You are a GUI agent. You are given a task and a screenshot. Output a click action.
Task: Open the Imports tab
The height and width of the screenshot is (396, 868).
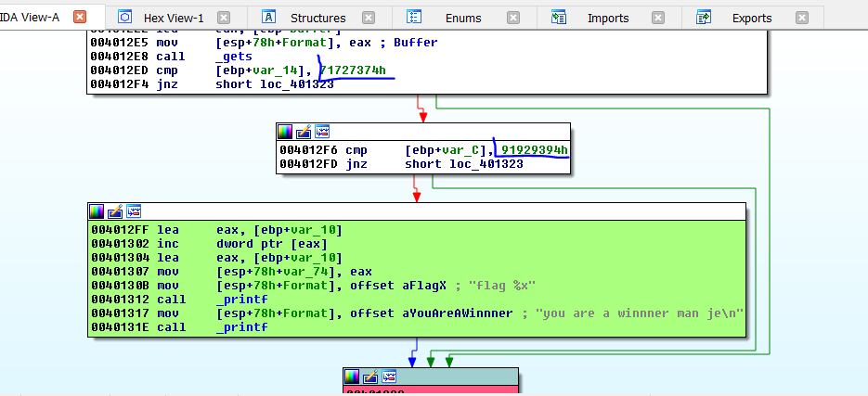(607, 18)
